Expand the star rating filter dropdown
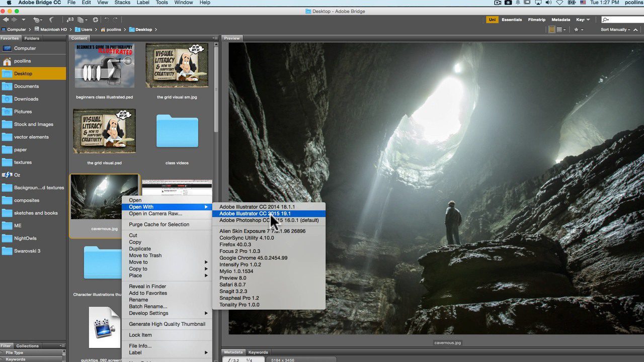Image resolution: width=644 pixels, height=362 pixels. pos(582,30)
